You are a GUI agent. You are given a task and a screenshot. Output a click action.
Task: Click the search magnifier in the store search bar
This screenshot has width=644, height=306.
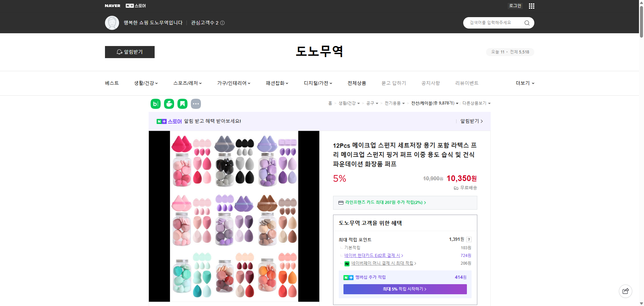pyautogui.click(x=527, y=23)
